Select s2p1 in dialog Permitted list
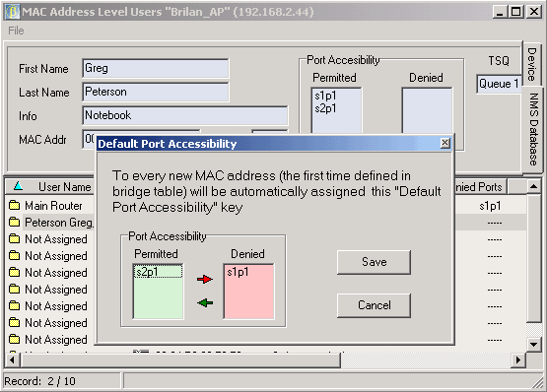This screenshot has height=392, width=547. pyautogui.click(x=158, y=272)
